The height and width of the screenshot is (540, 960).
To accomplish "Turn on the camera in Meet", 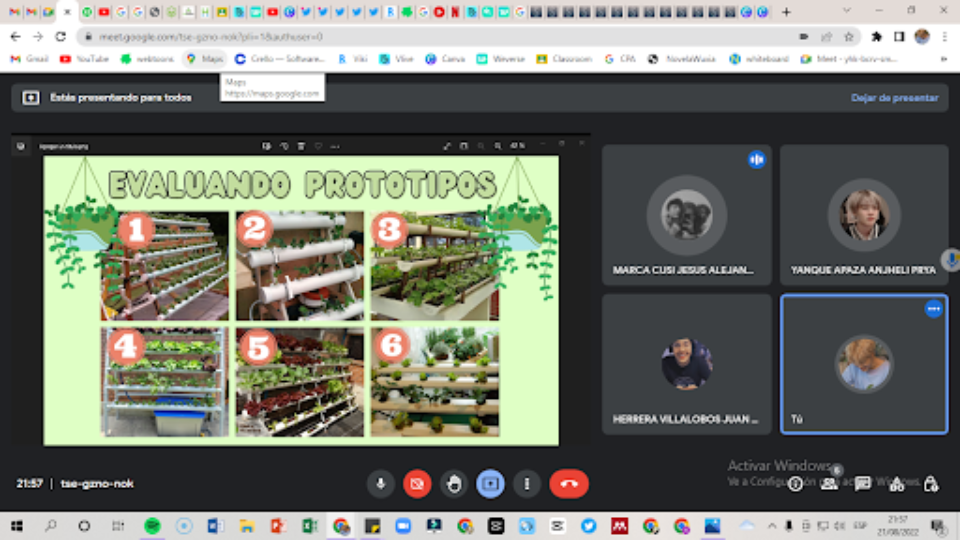I will [x=417, y=484].
